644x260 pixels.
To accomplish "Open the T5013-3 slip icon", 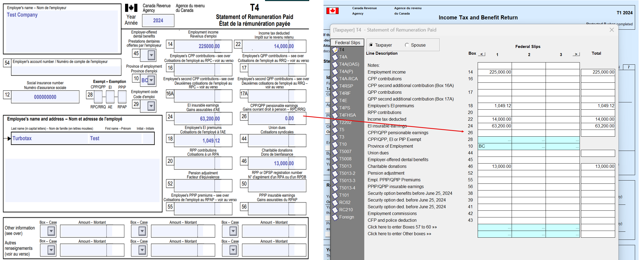I will tap(335, 181).
